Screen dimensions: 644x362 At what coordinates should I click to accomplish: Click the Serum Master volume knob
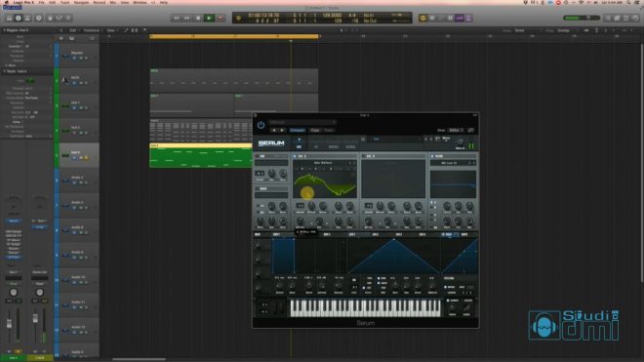pyautogui.click(x=460, y=142)
